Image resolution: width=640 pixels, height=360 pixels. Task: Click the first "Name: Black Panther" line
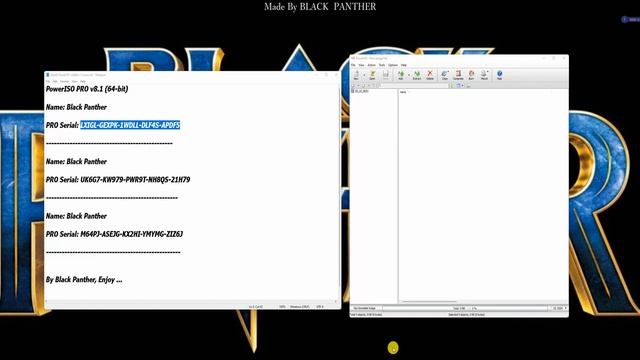76,107
